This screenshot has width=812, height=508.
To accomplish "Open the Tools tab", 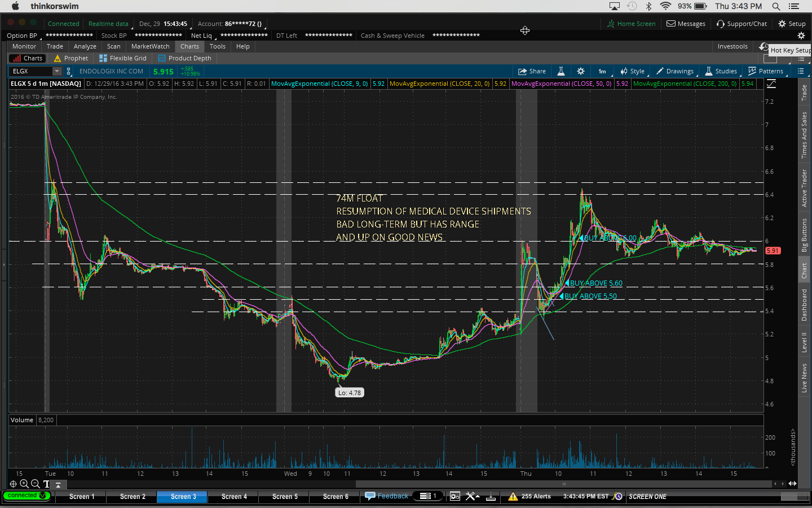I will 218,46.
